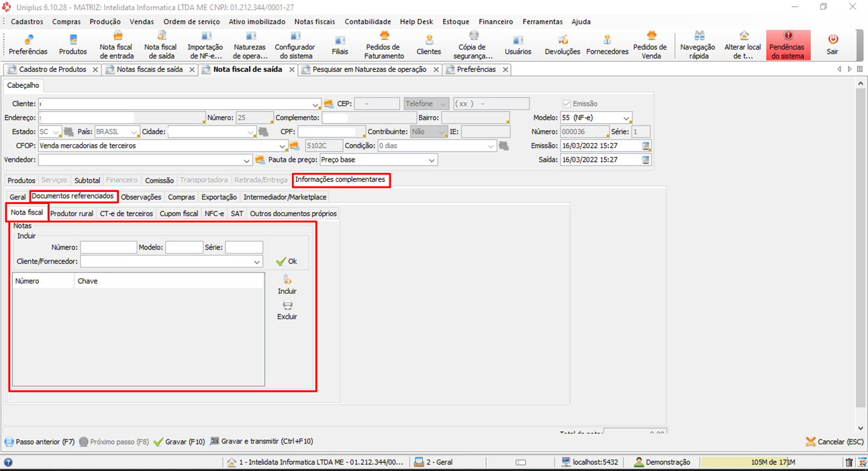Viewport: 868px width, 471px height.
Task: Open the Notas fiscais menu
Action: tap(315, 21)
